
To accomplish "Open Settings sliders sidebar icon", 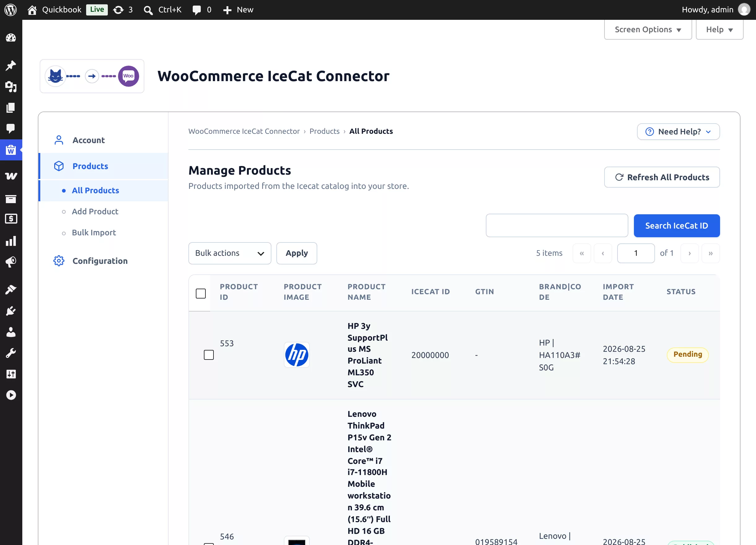I will (x=11, y=374).
